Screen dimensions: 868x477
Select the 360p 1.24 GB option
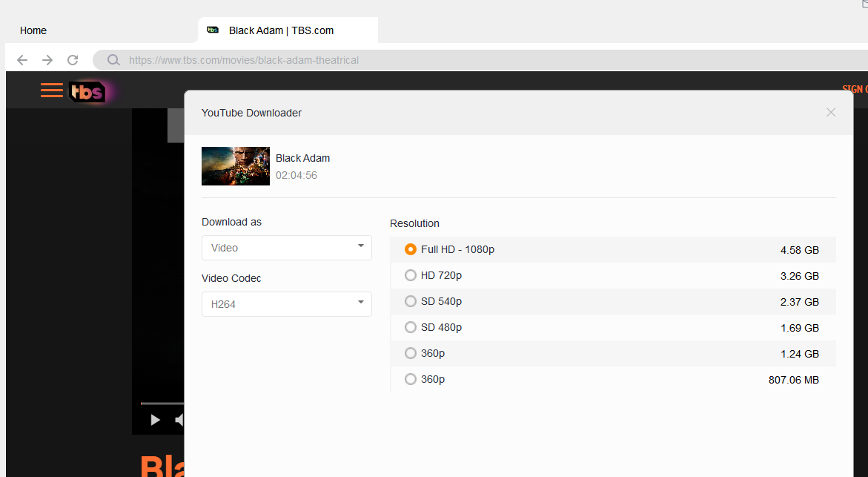[x=411, y=353]
